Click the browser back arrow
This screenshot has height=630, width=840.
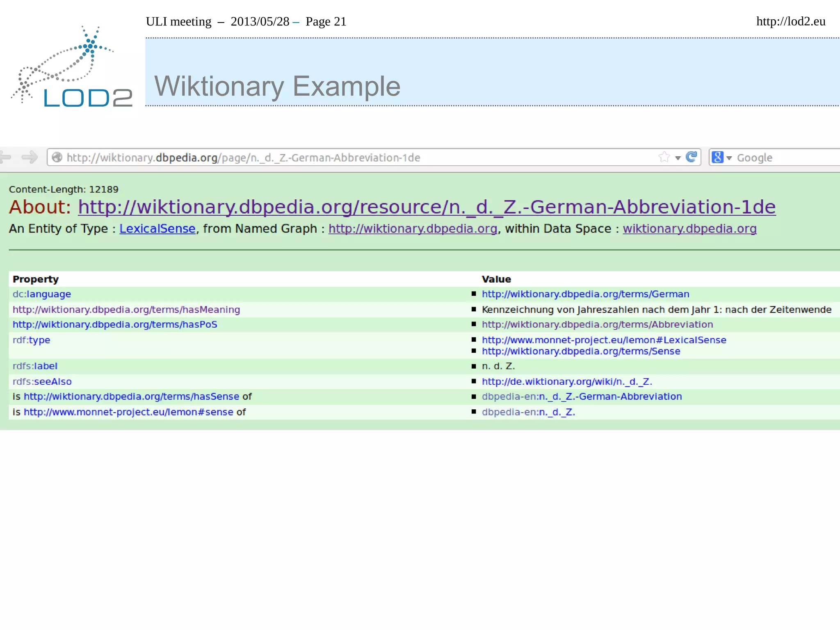(5, 157)
